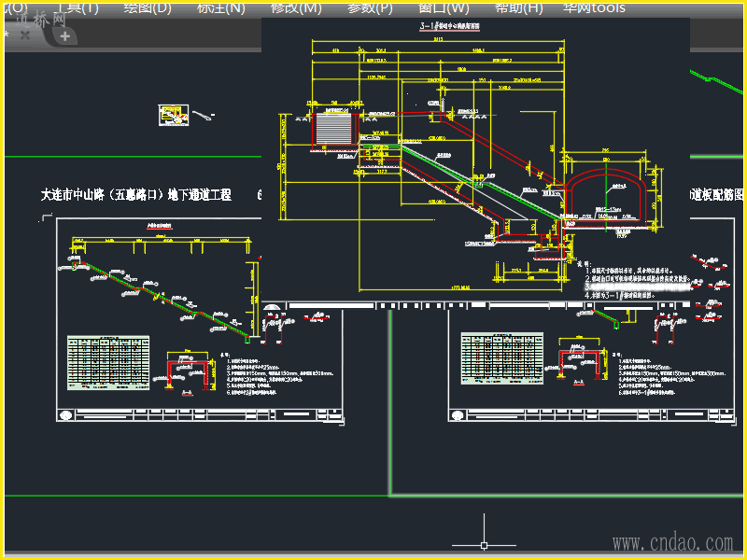Image resolution: width=747 pixels, height=560 pixels.
Task: Select the 大连市中山路 project title text
Action: point(135,195)
